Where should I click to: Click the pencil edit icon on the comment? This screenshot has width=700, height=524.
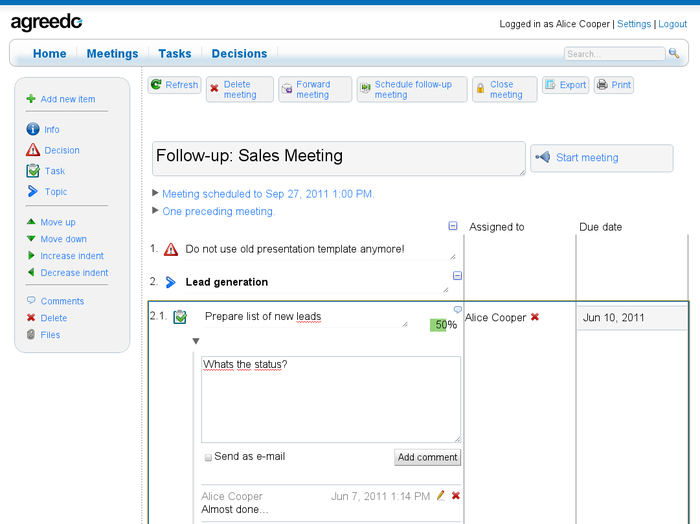tap(441, 496)
